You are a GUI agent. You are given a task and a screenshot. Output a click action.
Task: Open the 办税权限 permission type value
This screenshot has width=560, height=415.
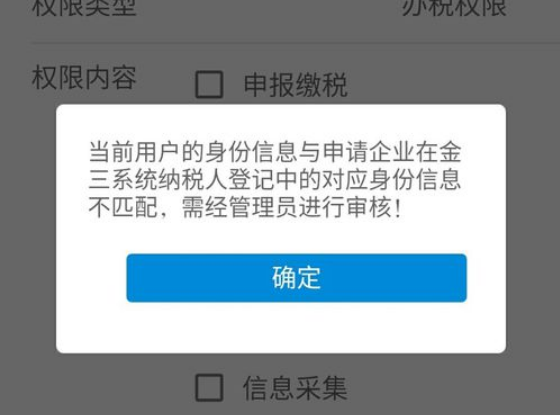point(454,7)
